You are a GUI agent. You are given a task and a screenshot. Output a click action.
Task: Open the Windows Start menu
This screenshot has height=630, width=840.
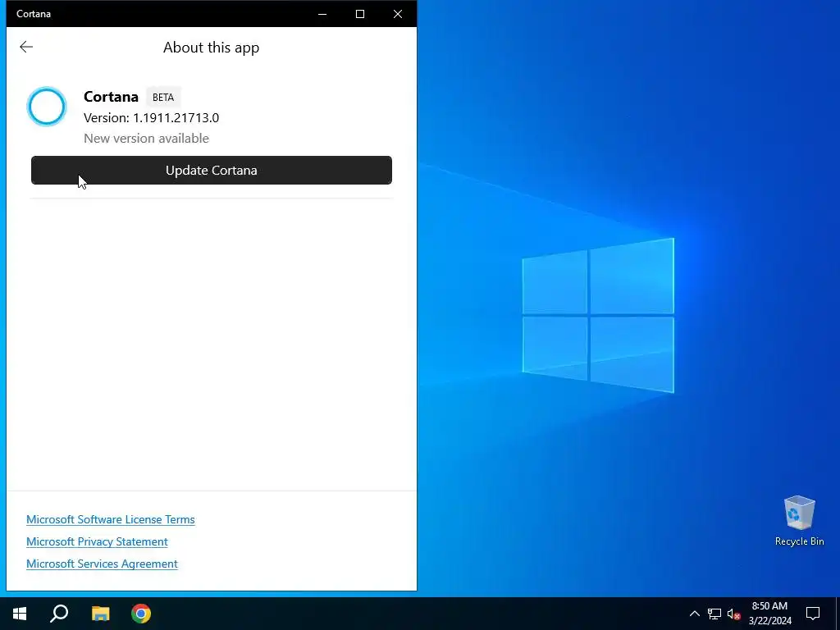coord(20,614)
